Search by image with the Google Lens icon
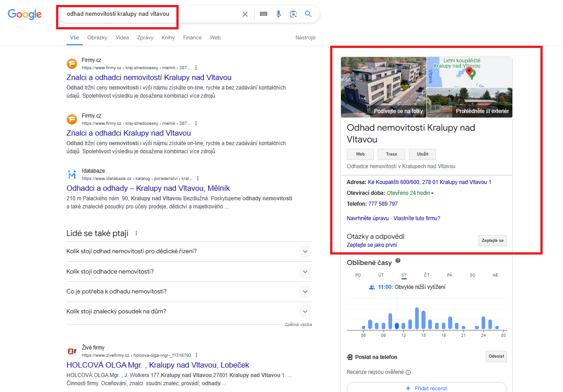 (x=293, y=14)
